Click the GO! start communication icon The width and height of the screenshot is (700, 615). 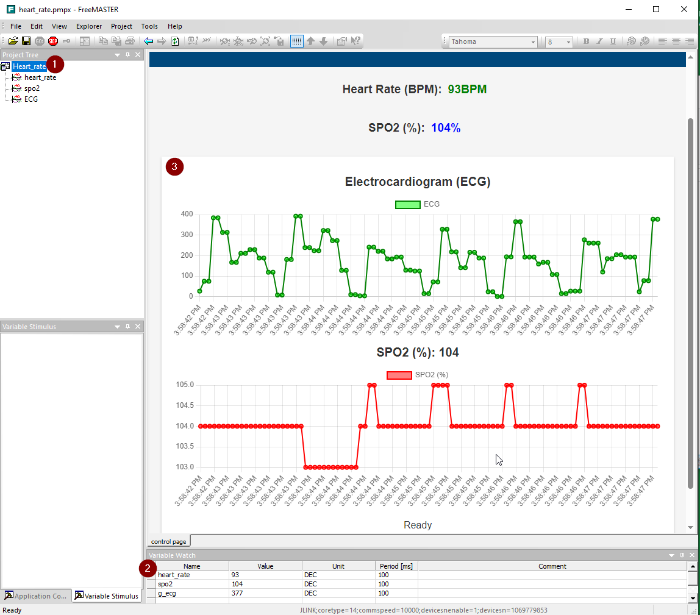[40, 41]
